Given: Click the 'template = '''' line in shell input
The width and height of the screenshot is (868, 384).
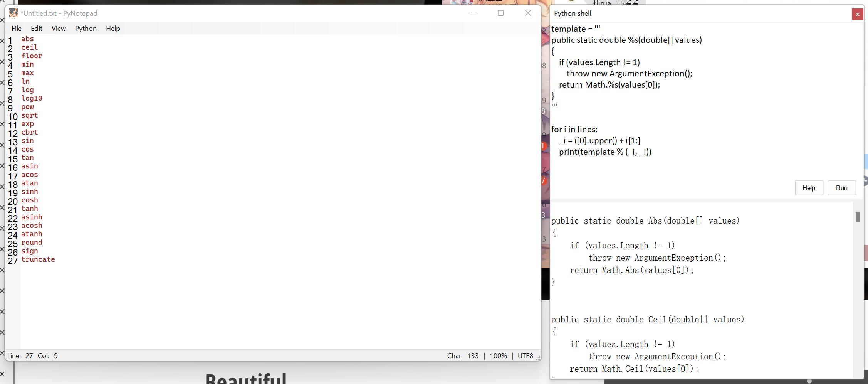Looking at the screenshot, I should [x=576, y=29].
